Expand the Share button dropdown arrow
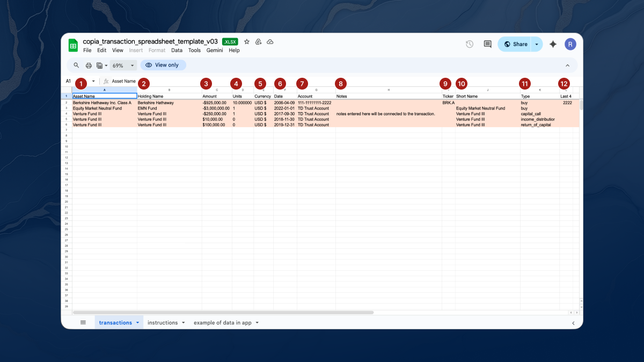 coord(537,45)
